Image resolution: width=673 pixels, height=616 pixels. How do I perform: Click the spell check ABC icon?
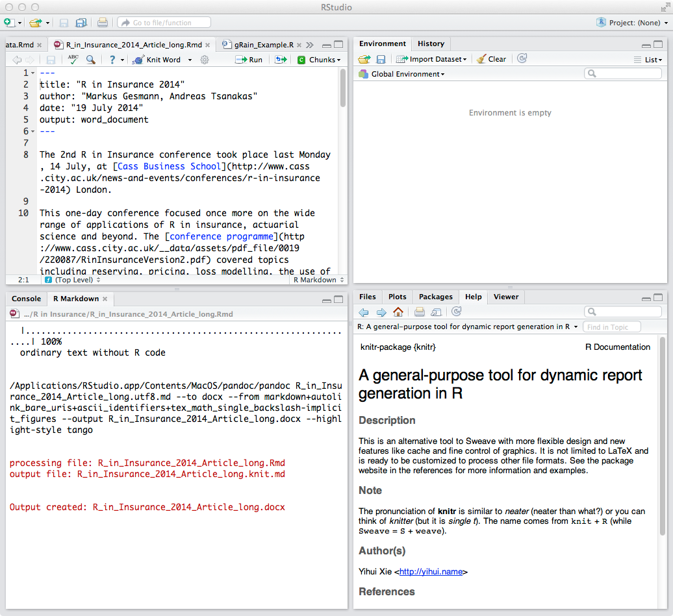(73, 60)
